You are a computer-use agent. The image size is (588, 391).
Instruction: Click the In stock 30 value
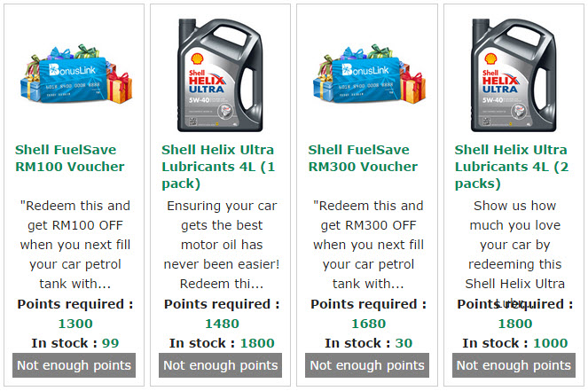pos(404,343)
